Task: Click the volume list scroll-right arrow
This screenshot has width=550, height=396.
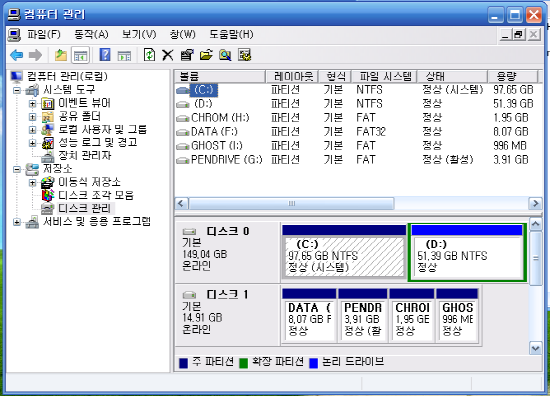Action: 535,203
